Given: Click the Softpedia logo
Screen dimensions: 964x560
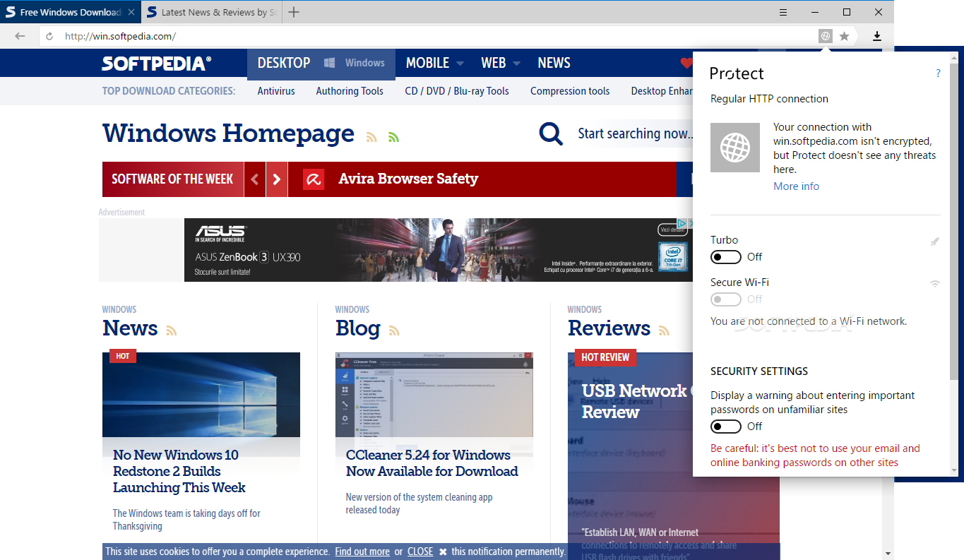Looking at the screenshot, I should pyautogui.click(x=157, y=63).
